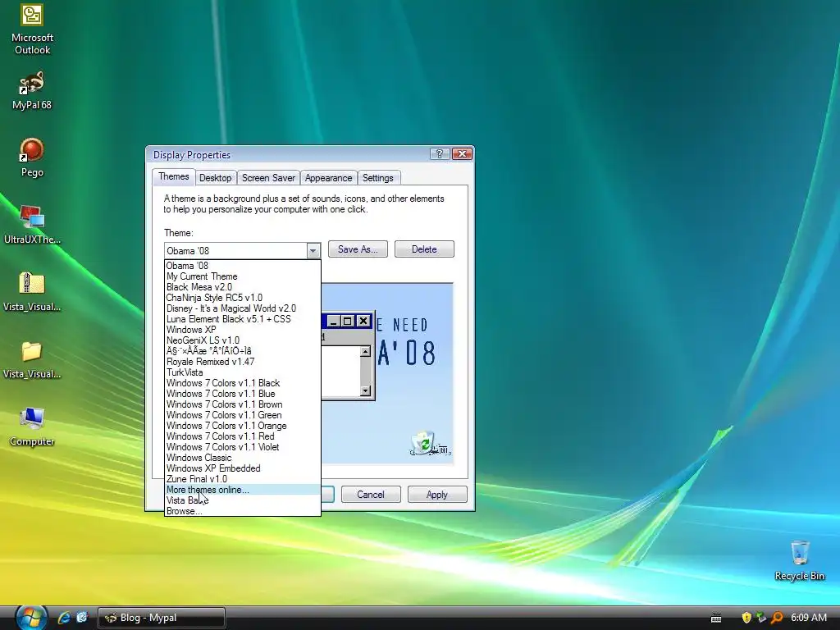Select the Windows Classic theme
This screenshot has height=630, width=840.
coord(242,458)
